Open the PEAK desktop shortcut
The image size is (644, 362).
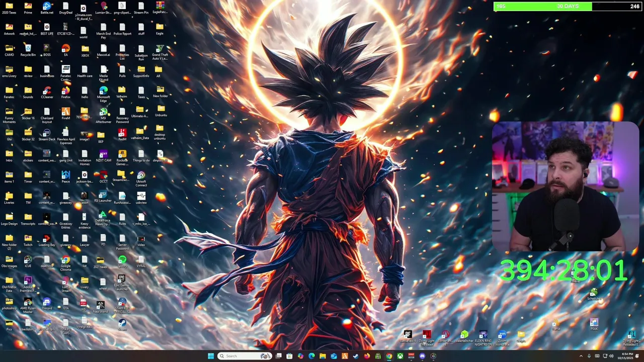click(x=594, y=324)
